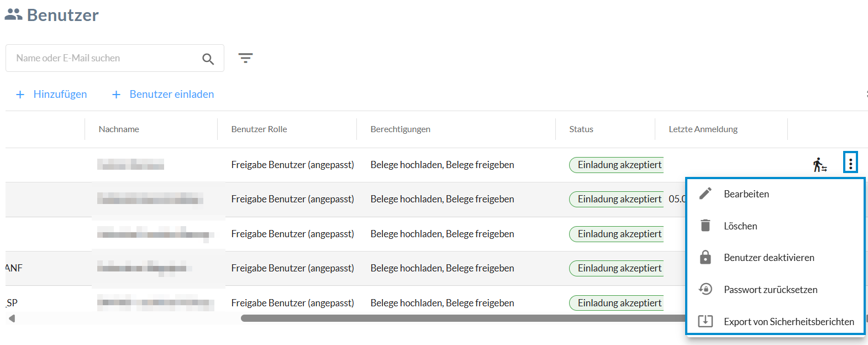Click the lock deactivate icon

(x=706, y=257)
